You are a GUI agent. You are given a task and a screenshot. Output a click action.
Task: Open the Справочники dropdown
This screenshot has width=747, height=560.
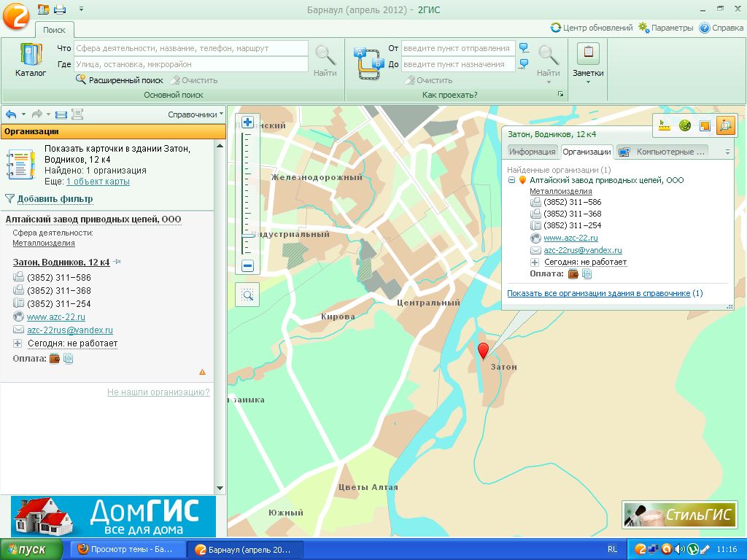pos(196,114)
